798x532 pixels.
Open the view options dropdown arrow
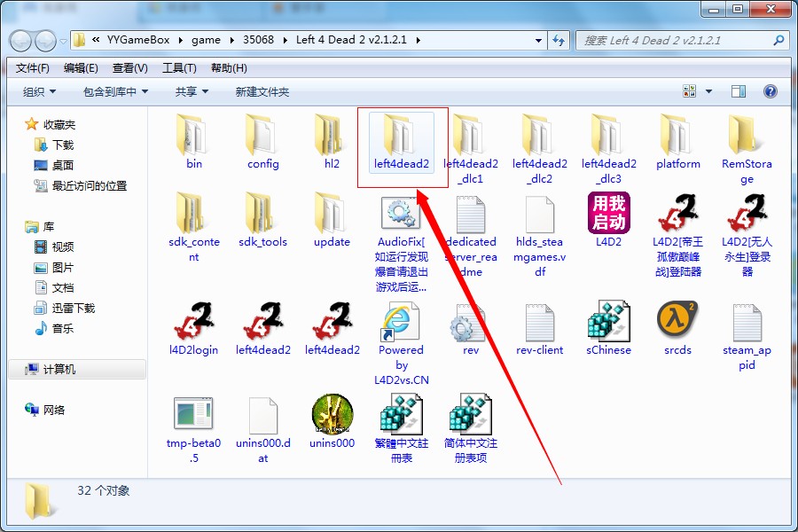tap(709, 91)
